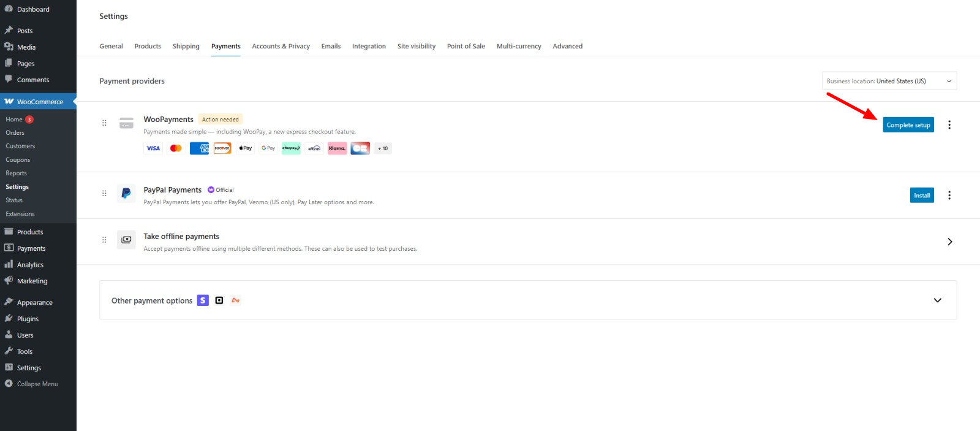
Task: Click the sidebar Settings sliders icon
Action: 9,367
